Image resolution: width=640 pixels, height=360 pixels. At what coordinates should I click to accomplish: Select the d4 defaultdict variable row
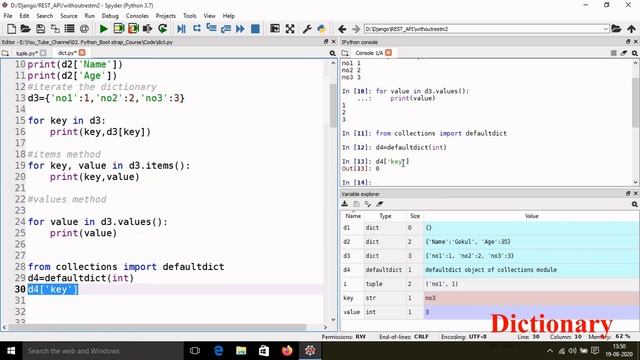[x=490, y=270]
